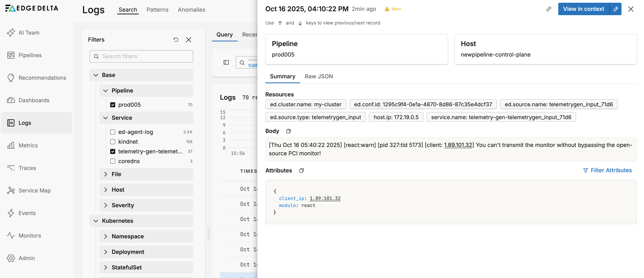Viewport: 644px width, 278px height.
Task: Click the copy Attributes icon
Action: (301, 170)
